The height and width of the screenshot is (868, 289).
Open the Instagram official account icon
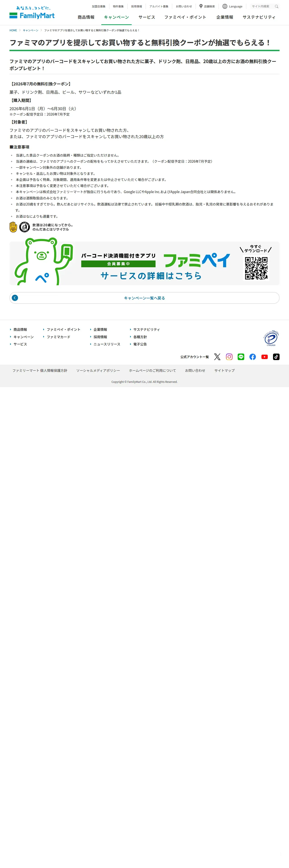tap(229, 357)
